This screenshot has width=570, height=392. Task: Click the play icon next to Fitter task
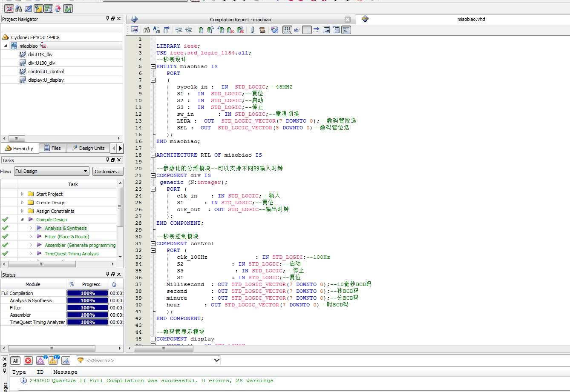coord(39,237)
